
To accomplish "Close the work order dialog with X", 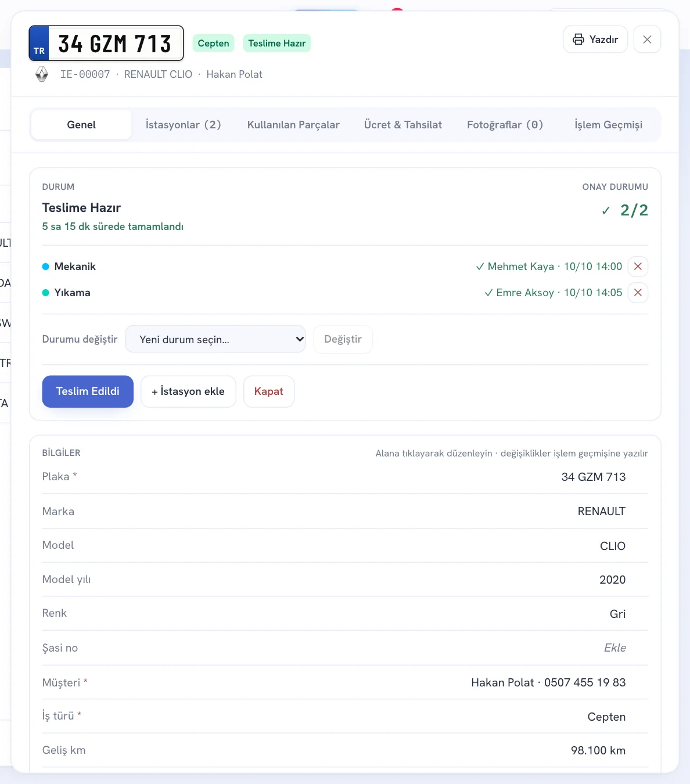I will [x=647, y=39].
